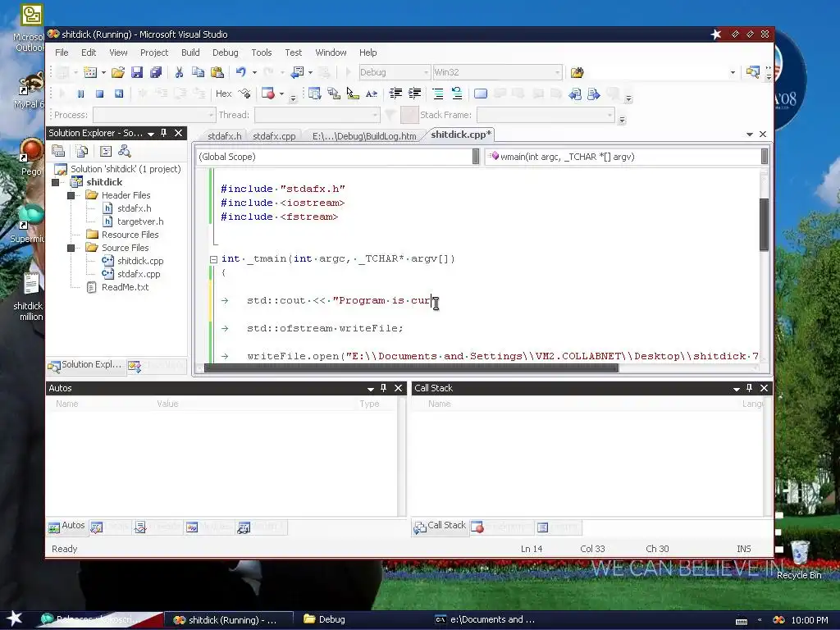The image size is (840, 630).
Task: Open the Build menu
Action: [x=190, y=52]
